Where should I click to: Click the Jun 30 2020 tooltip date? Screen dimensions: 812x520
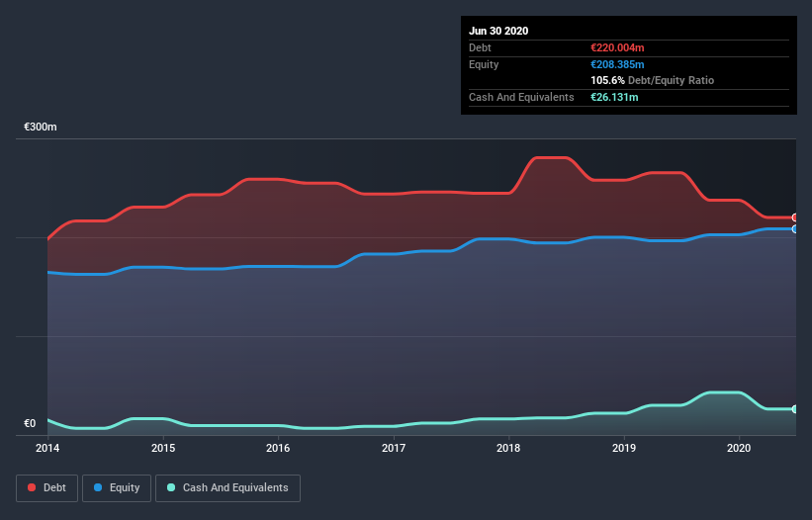point(498,31)
